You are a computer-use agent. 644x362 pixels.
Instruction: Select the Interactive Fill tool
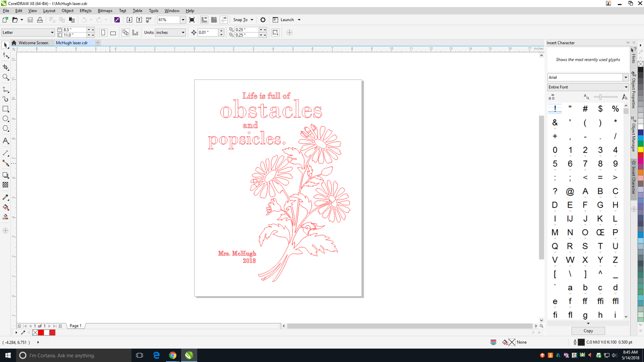click(x=6, y=207)
